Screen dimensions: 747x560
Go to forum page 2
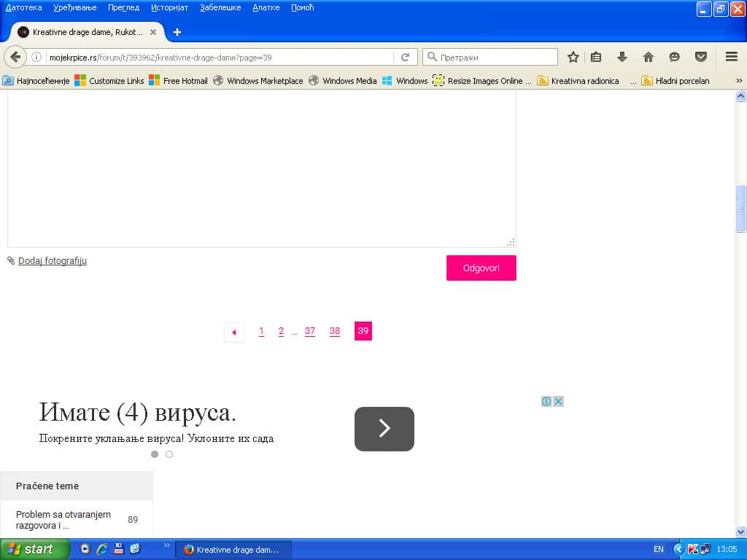[x=281, y=331]
